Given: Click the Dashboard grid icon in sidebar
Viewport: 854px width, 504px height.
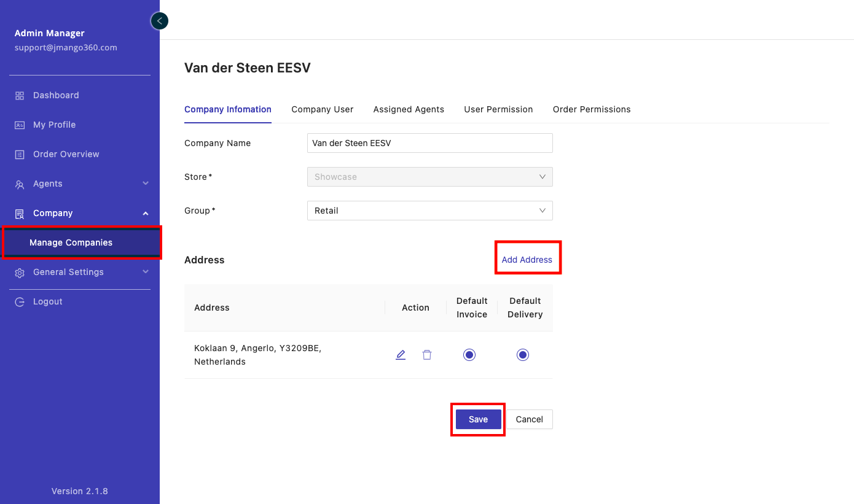Looking at the screenshot, I should [20, 96].
